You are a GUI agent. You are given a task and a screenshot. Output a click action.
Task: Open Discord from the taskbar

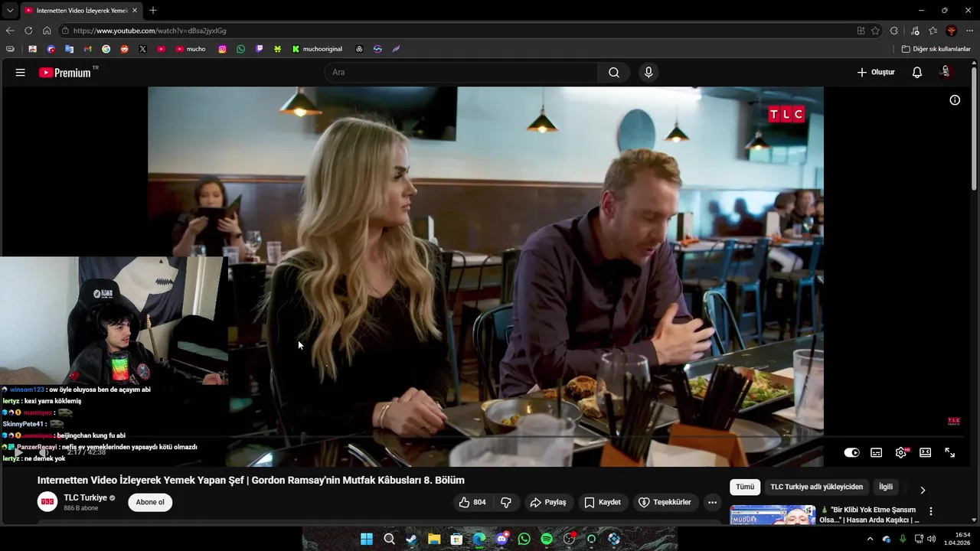[x=501, y=539]
